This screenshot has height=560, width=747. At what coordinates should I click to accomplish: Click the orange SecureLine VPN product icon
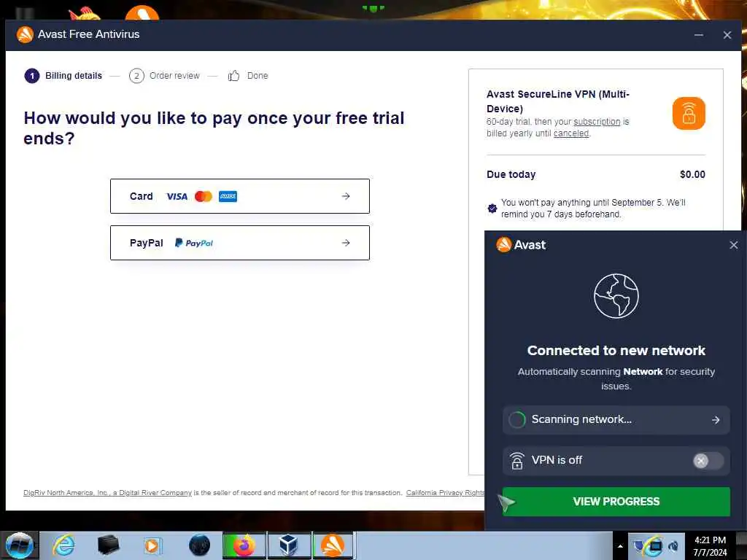tap(689, 113)
